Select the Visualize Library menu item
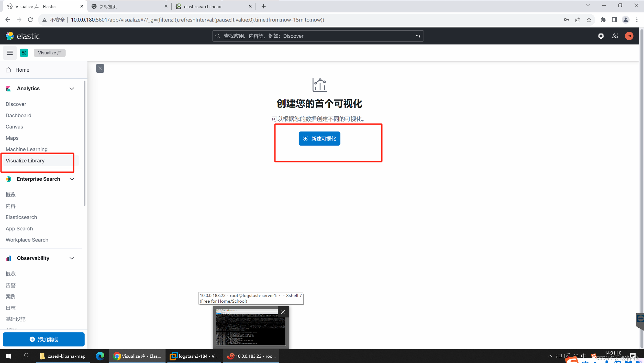The height and width of the screenshot is (363, 644). click(25, 160)
